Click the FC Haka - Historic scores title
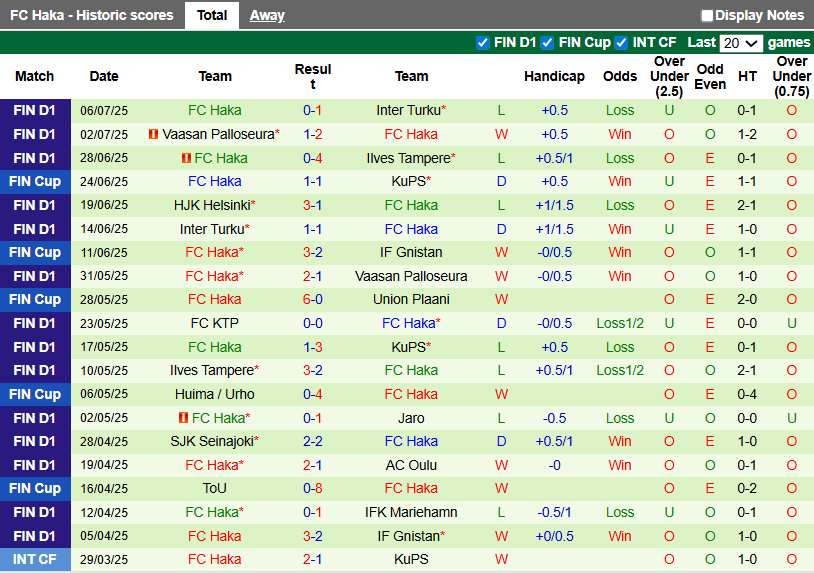Viewport: 814px width, 573px height. tap(92, 16)
